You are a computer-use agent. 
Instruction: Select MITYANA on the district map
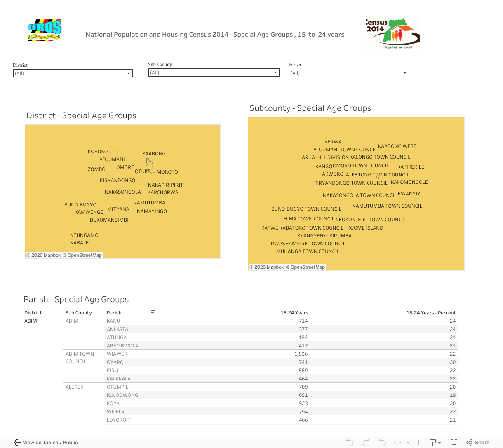118,209
